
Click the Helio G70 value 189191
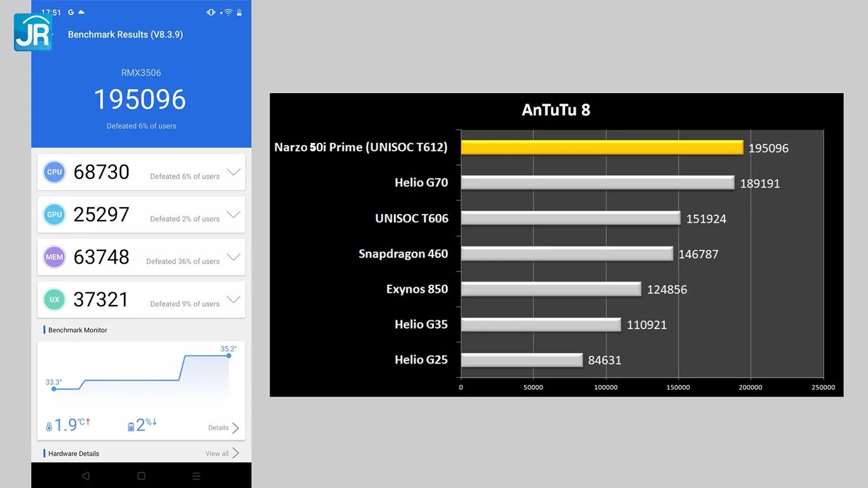(760, 184)
